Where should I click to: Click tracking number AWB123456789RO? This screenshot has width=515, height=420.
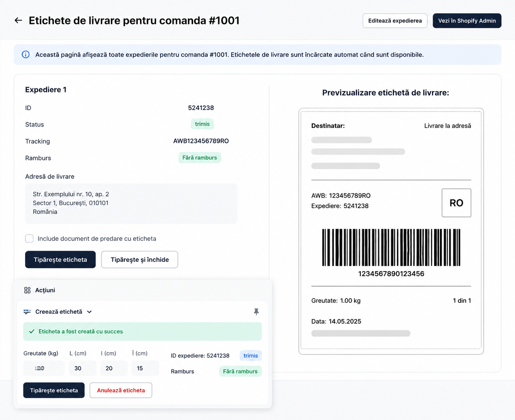[x=201, y=141]
